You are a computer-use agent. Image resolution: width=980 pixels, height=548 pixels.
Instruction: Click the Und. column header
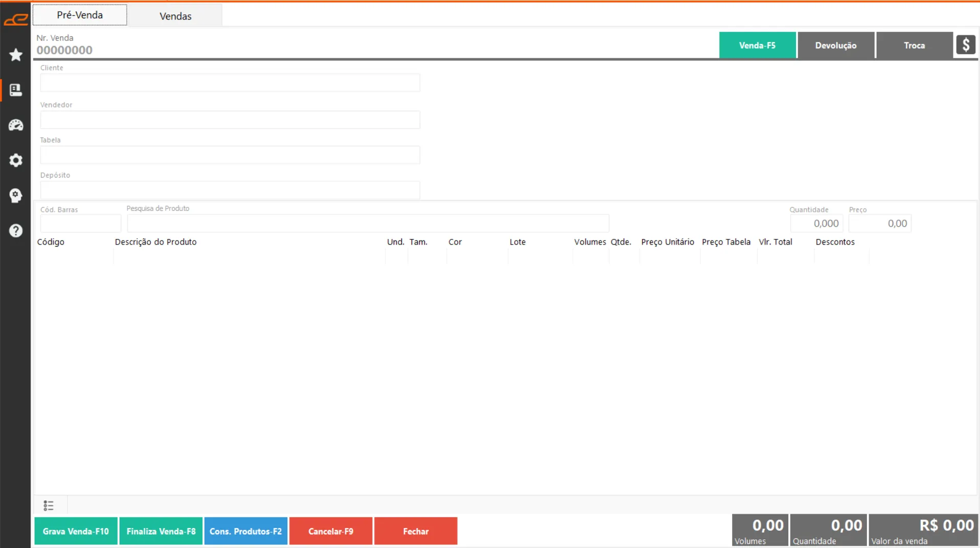tap(396, 242)
